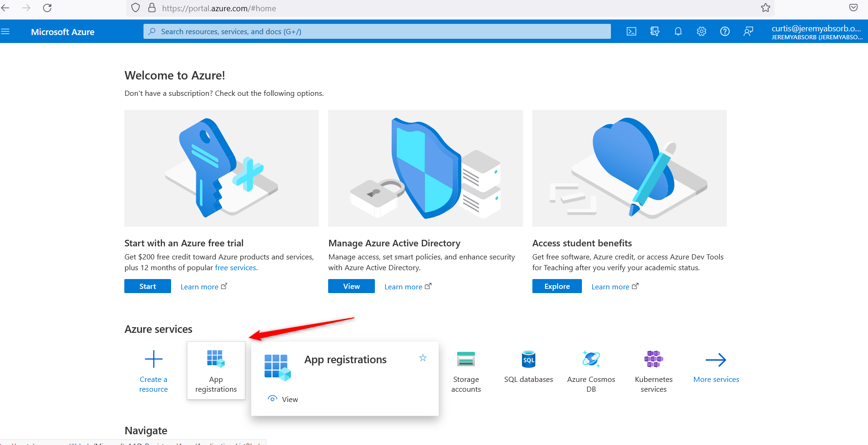Favorite App registrations with the star icon
The height and width of the screenshot is (445, 868).
coord(423,358)
